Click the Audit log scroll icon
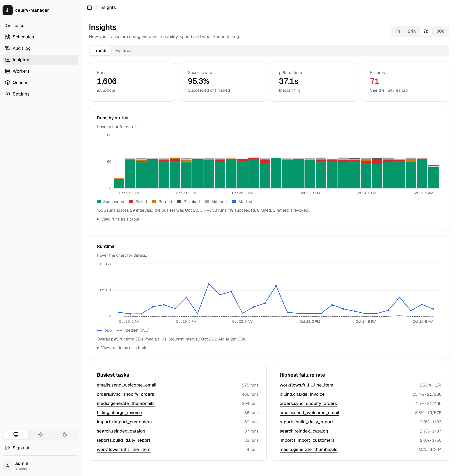The image size is (457, 476). pos(7,48)
